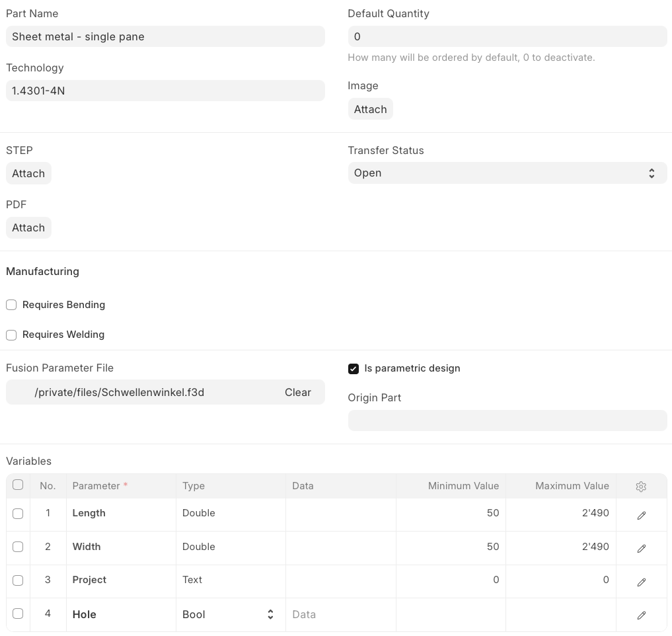Click the Data cell for Hole row

click(x=341, y=615)
